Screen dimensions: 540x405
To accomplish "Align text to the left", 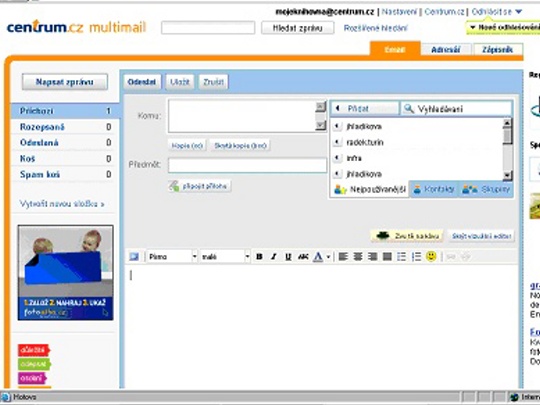I will coord(343,257).
